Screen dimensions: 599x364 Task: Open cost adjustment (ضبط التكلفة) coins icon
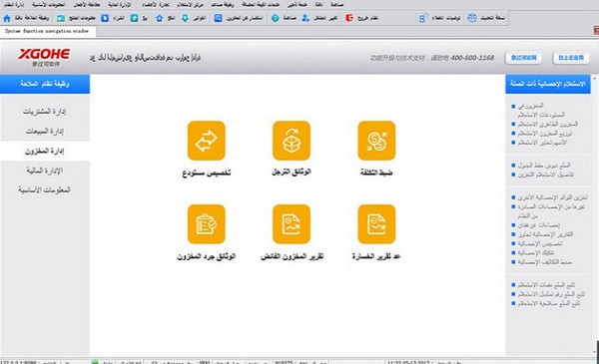pyautogui.click(x=376, y=141)
